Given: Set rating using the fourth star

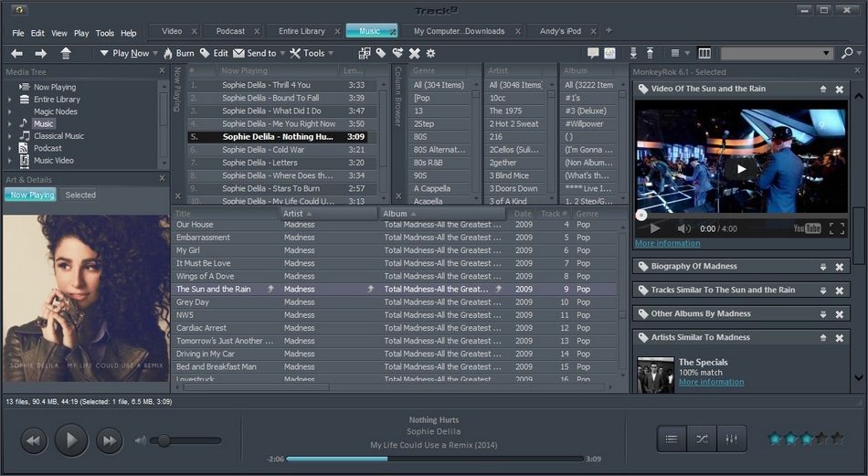Looking at the screenshot, I should click(821, 439).
